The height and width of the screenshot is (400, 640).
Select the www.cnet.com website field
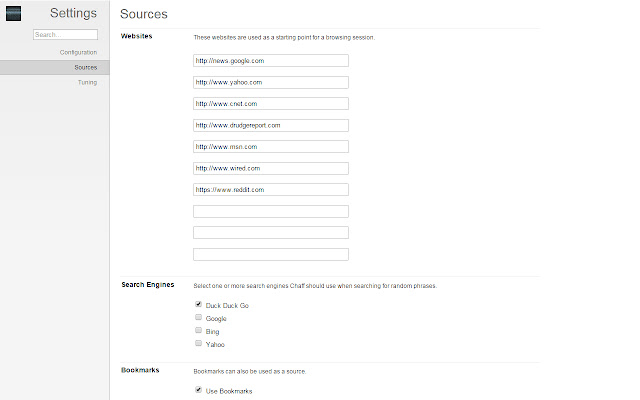click(x=271, y=103)
